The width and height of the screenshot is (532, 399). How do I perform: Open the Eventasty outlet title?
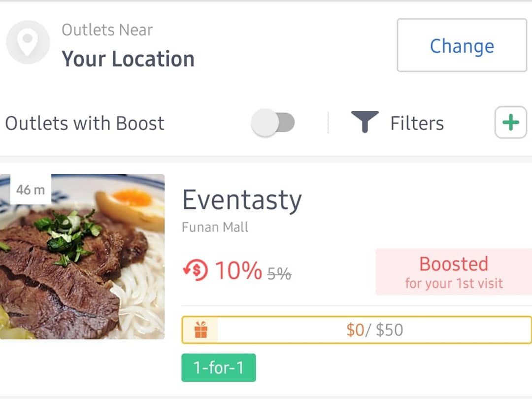242,200
